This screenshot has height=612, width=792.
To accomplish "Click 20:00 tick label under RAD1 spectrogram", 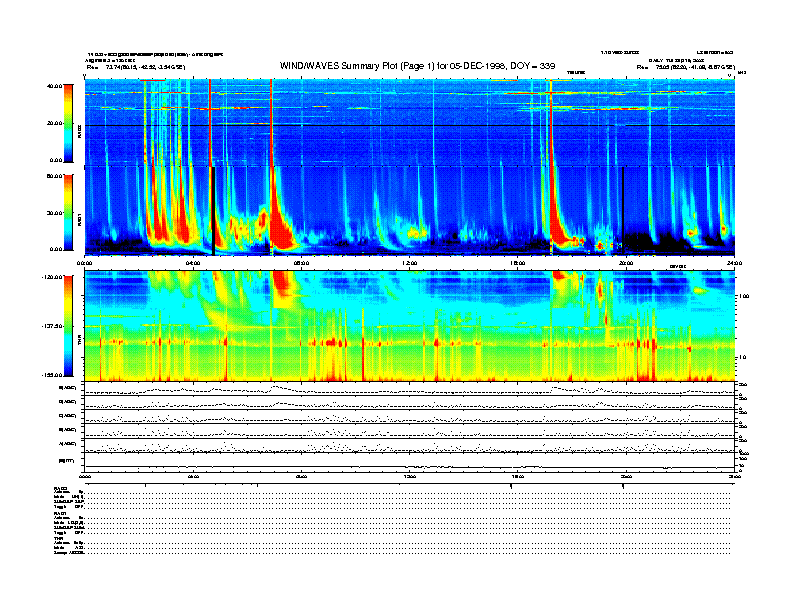I will pyautogui.click(x=626, y=263).
